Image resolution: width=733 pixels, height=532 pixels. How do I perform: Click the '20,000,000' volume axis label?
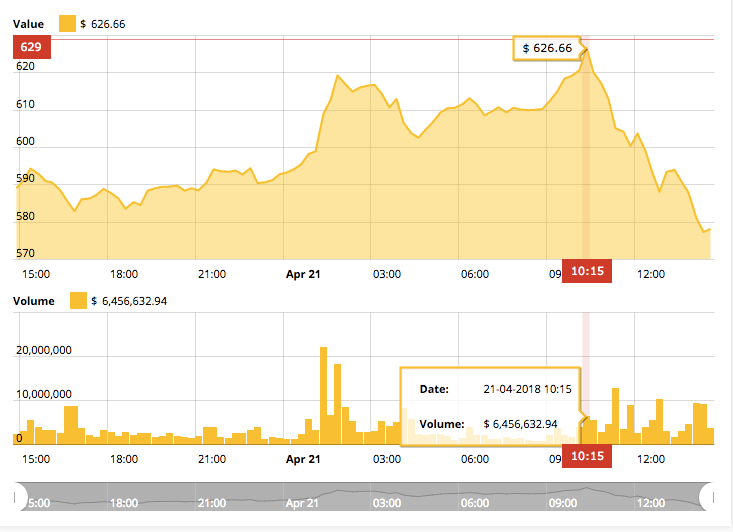click(44, 350)
